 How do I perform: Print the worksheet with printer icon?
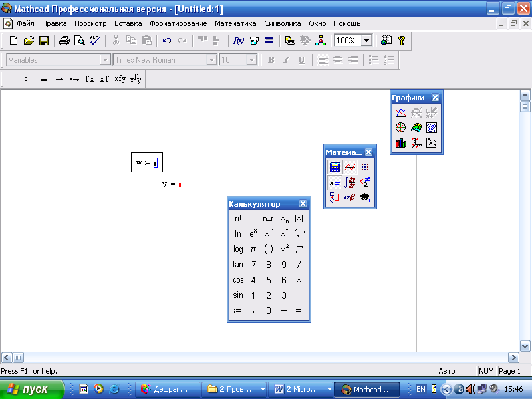[64, 41]
